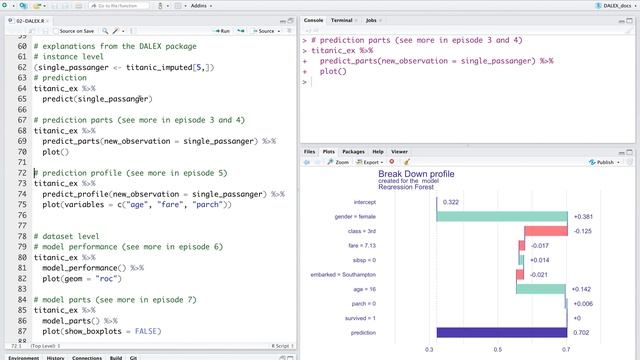Click the previous plot back arrow
The width and height of the screenshot is (640, 360).
(307, 162)
